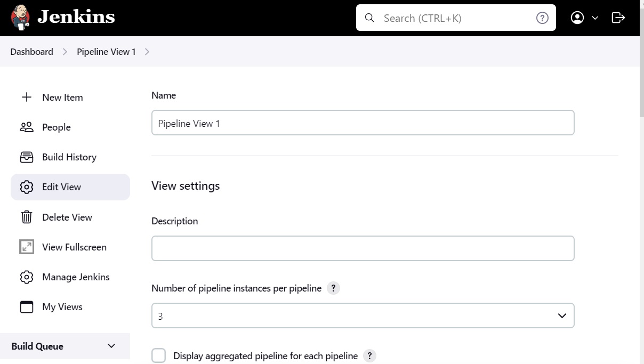The height and width of the screenshot is (364, 644).
Task: Open help for aggregated pipeline option
Action: 369,356
